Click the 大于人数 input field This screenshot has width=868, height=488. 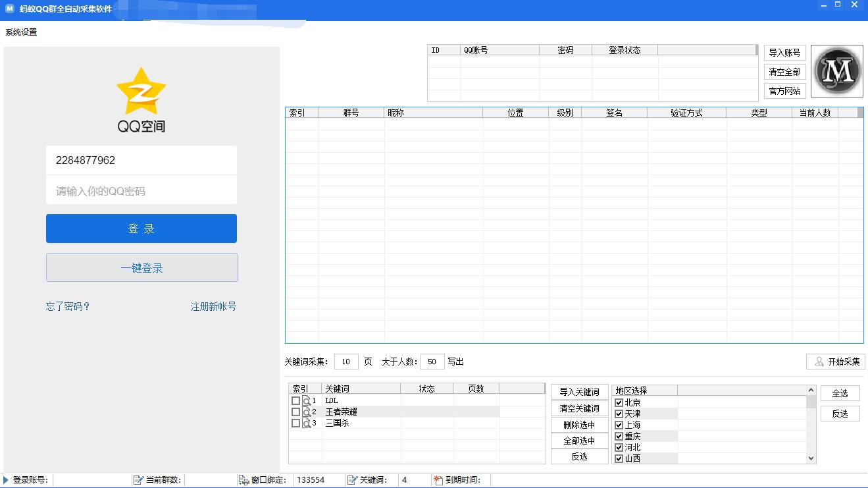click(x=432, y=362)
